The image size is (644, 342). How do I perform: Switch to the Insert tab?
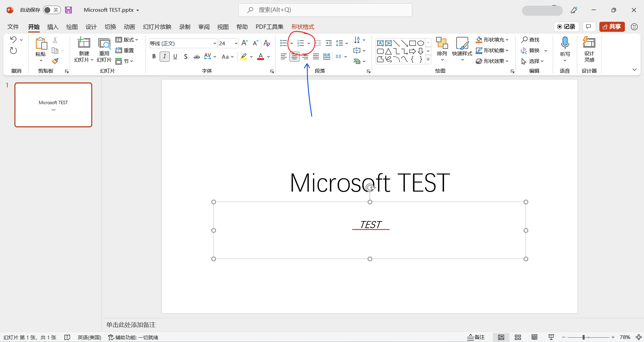53,27
